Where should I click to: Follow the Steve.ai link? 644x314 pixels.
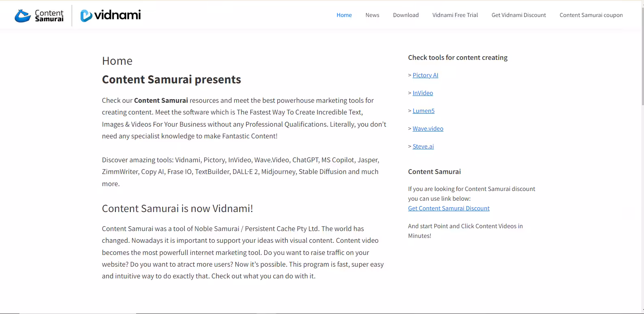click(423, 146)
